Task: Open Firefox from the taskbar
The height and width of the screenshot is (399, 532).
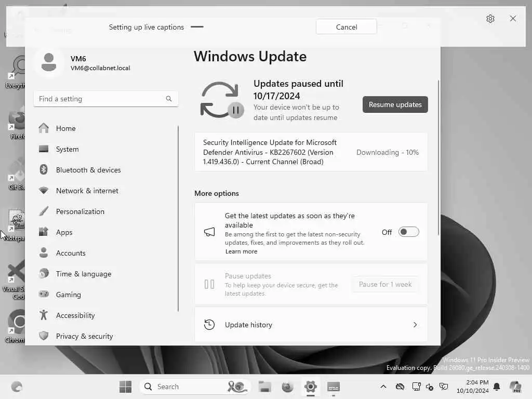Action: (287, 387)
